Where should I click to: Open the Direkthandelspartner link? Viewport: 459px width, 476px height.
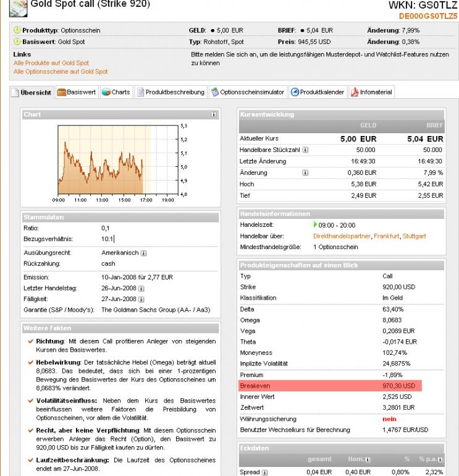pyautogui.click(x=342, y=236)
